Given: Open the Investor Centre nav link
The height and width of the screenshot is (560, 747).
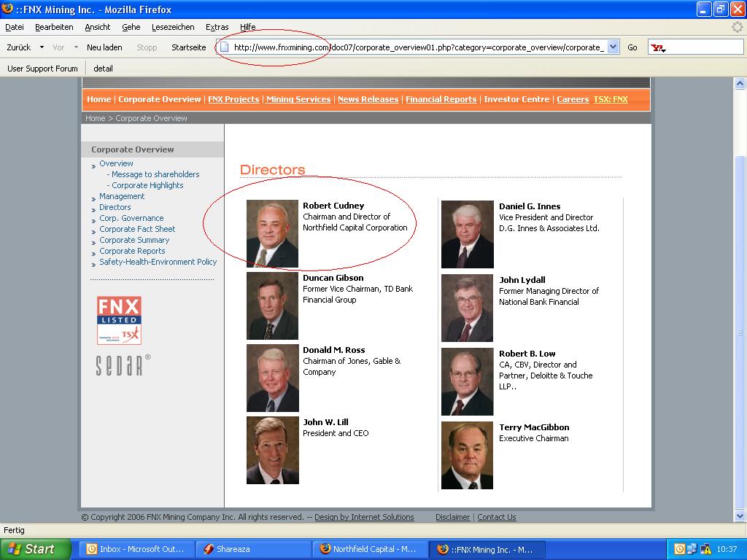Looking at the screenshot, I should [x=516, y=99].
